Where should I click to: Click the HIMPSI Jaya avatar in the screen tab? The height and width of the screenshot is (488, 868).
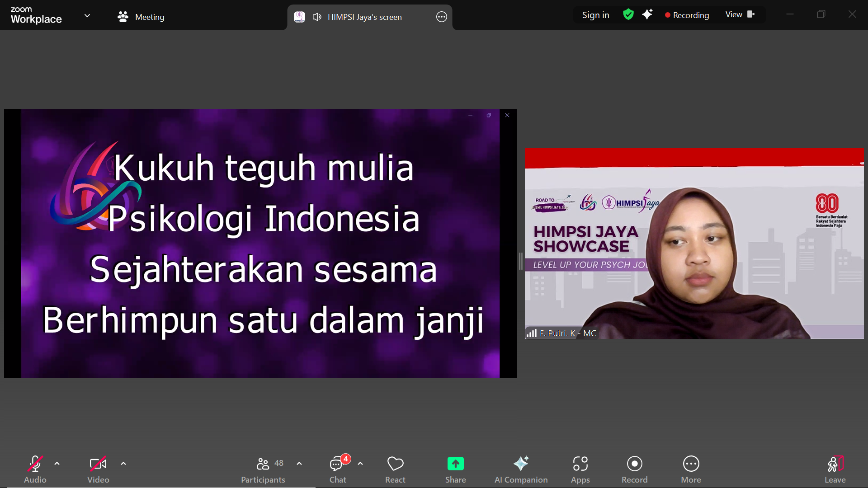pyautogui.click(x=299, y=17)
